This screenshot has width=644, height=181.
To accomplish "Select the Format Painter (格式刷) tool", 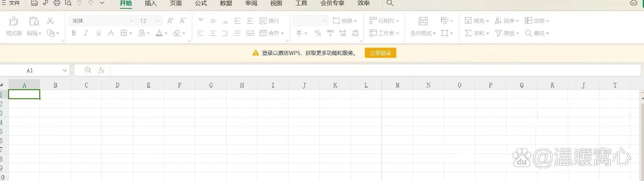I will tap(14, 26).
